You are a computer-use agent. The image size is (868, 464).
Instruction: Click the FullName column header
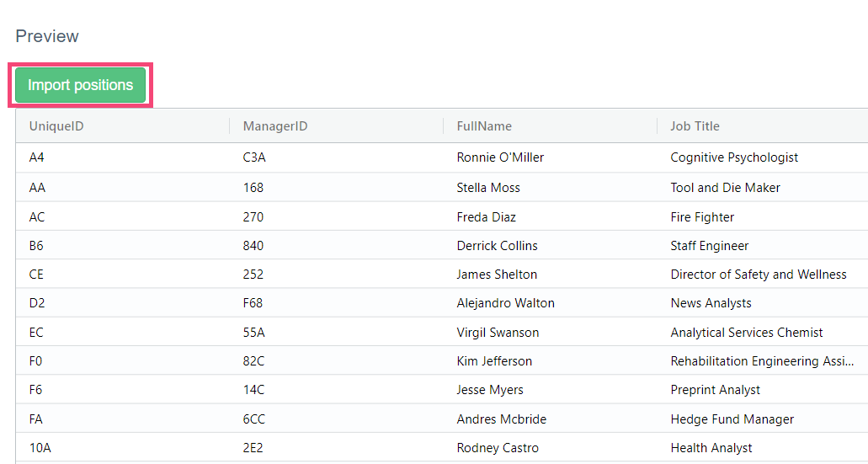(x=484, y=126)
